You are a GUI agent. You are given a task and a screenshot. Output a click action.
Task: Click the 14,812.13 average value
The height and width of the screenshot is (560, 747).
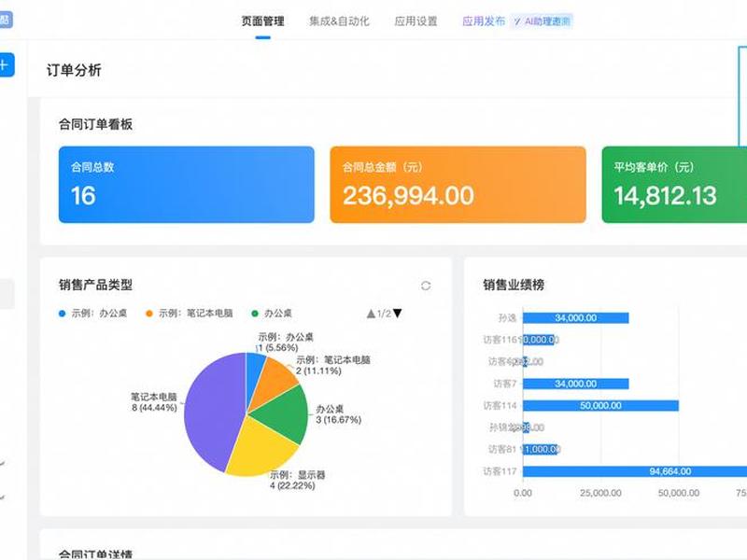tap(665, 196)
